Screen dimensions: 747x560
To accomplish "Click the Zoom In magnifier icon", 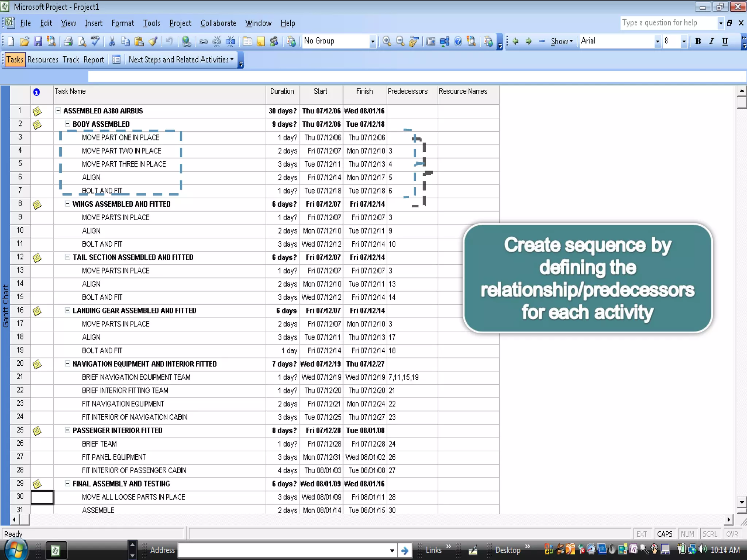I will point(387,42).
